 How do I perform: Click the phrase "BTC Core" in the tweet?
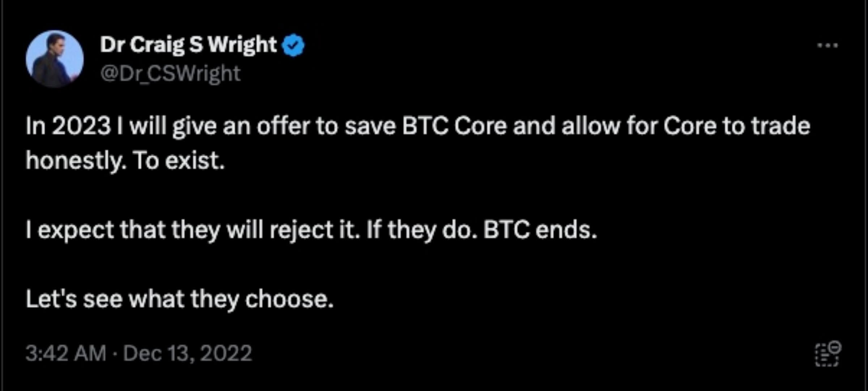coord(454,126)
